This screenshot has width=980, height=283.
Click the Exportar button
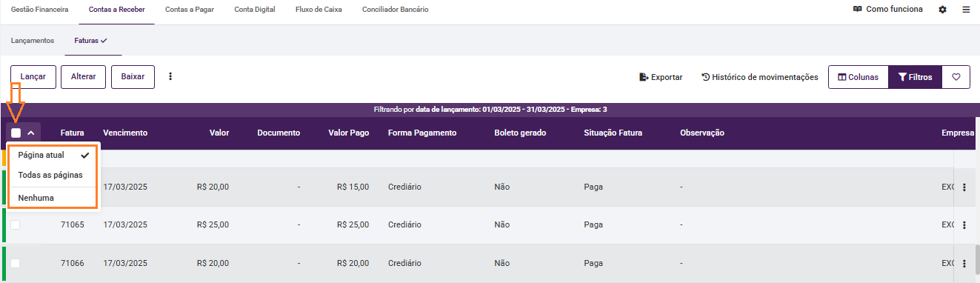(x=661, y=77)
